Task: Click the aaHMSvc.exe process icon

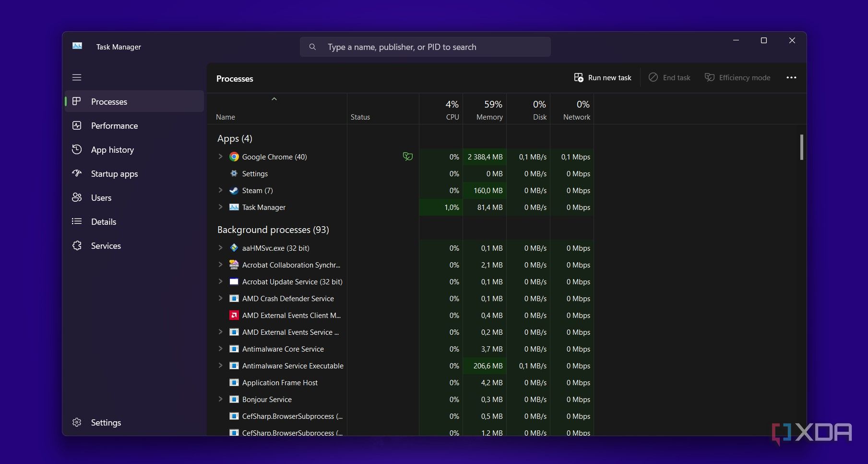Action: (234, 248)
